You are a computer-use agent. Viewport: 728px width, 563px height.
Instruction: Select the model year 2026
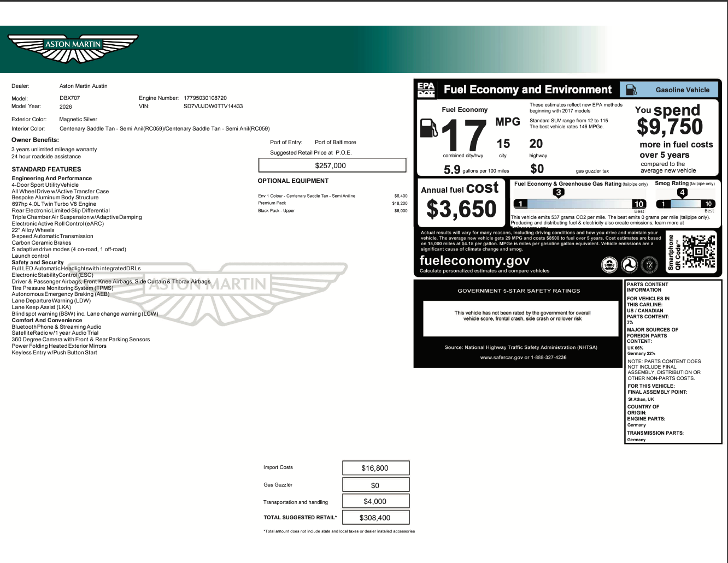pyautogui.click(x=66, y=106)
